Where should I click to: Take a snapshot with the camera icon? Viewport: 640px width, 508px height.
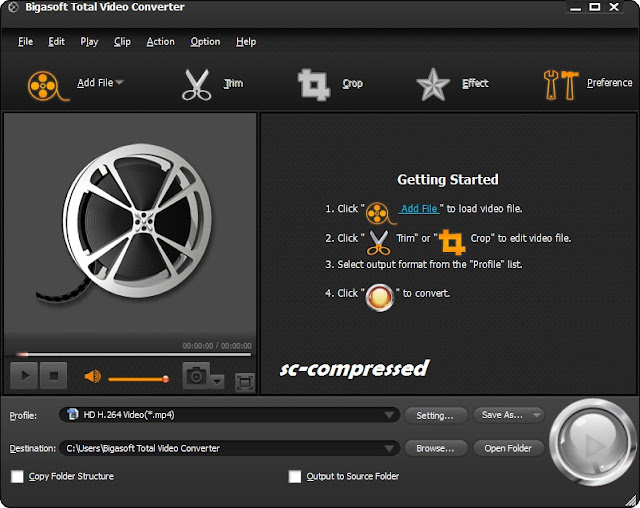(196, 375)
